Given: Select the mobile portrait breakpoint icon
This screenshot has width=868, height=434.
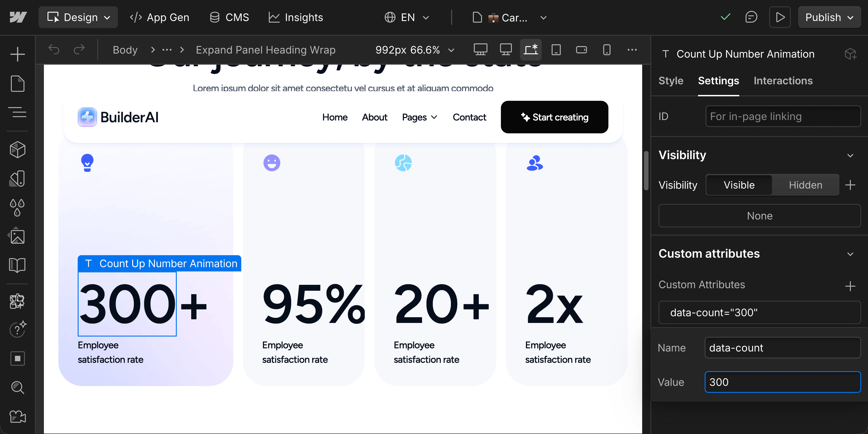Looking at the screenshot, I should pyautogui.click(x=606, y=50).
